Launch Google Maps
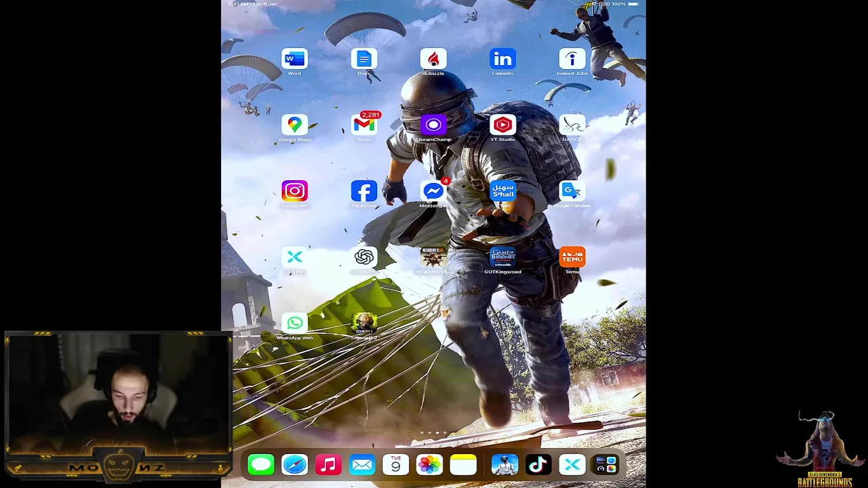This screenshot has height=488, width=868. [x=294, y=125]
